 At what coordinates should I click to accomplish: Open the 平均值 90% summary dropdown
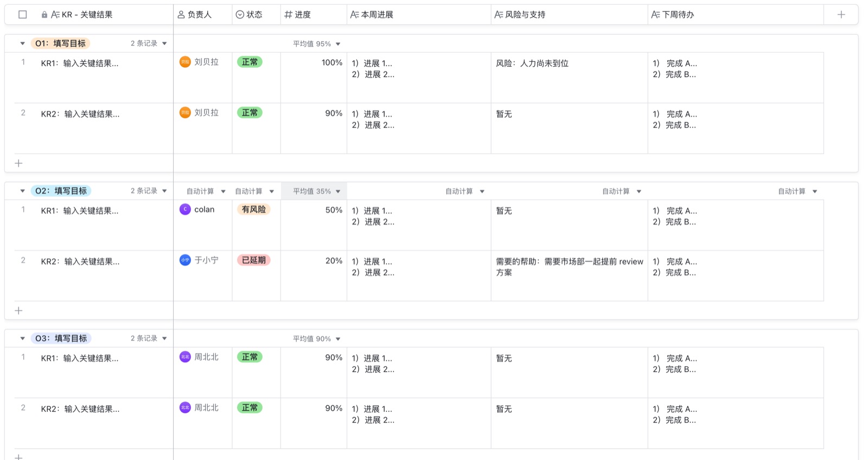(x=317, y=339)
